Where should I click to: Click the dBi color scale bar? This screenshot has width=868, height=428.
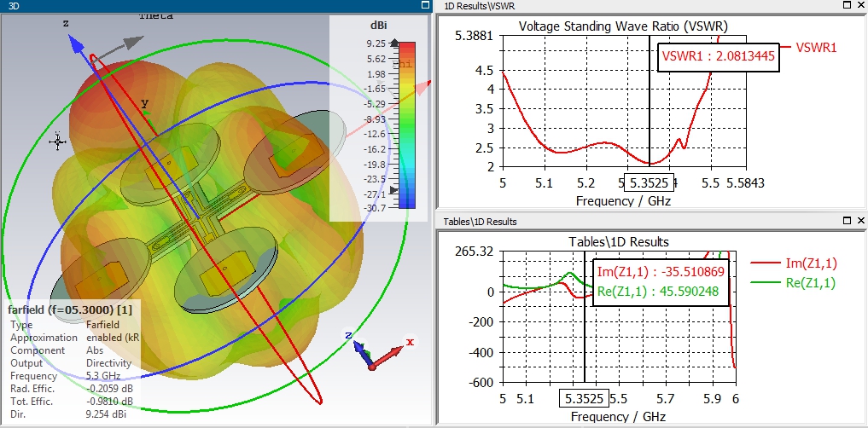click(407, 125)
